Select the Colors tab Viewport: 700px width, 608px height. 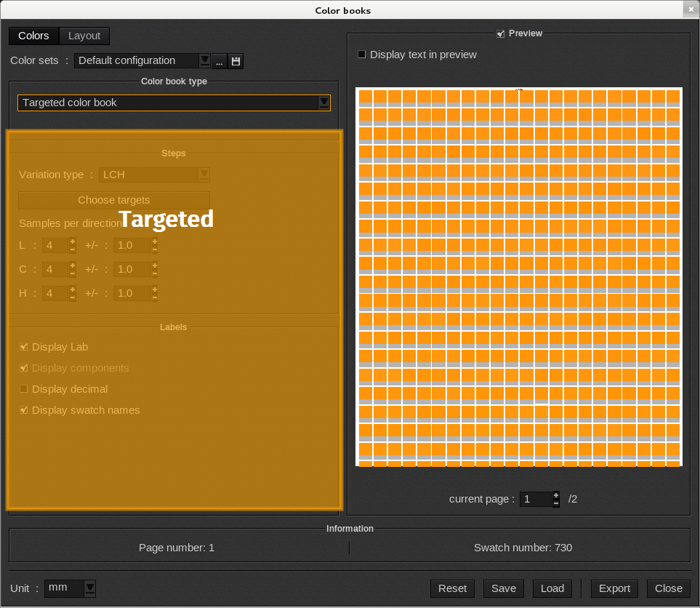(x=33, y=36)
